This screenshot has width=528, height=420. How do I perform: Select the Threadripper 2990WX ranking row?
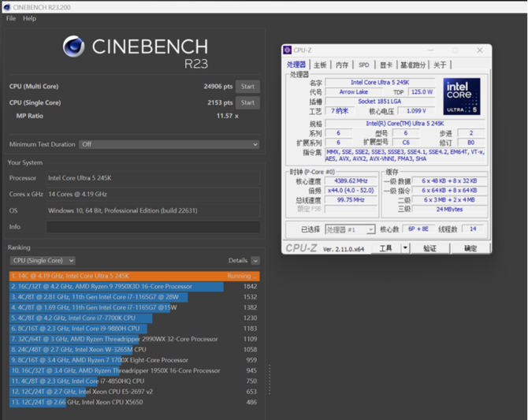click(134, 339)
